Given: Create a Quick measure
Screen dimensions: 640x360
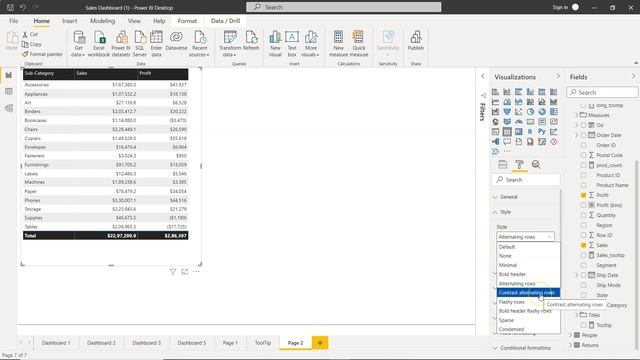Looking at the screenshot, I should pyautogui.click(x=359, y=44).
